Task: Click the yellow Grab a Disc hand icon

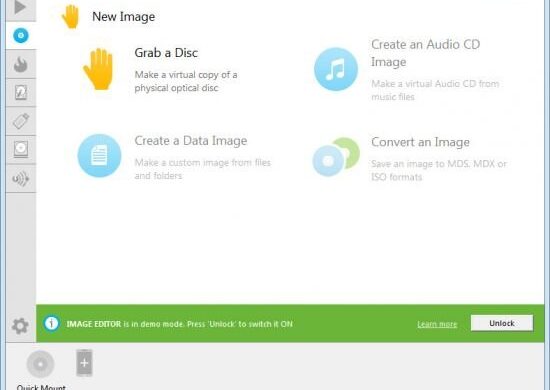Action: click(x=99, y=69)
